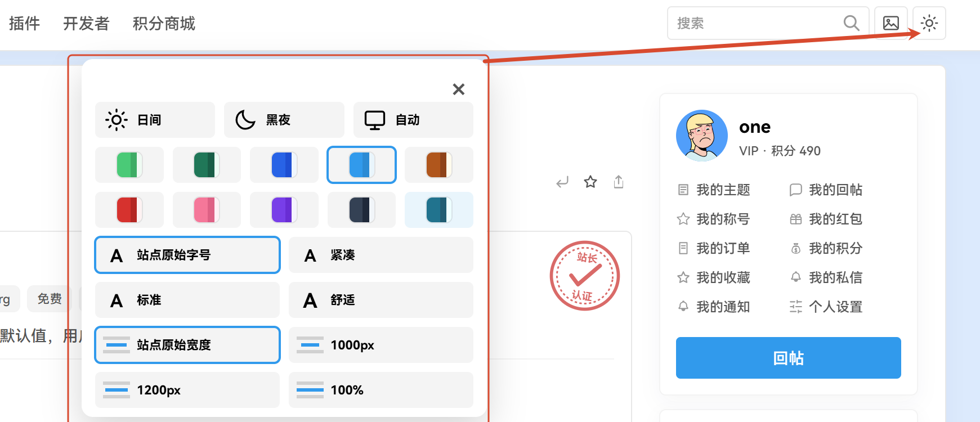Open 个人设置 link
Viewport: 980px width, 422px height.
826,307
